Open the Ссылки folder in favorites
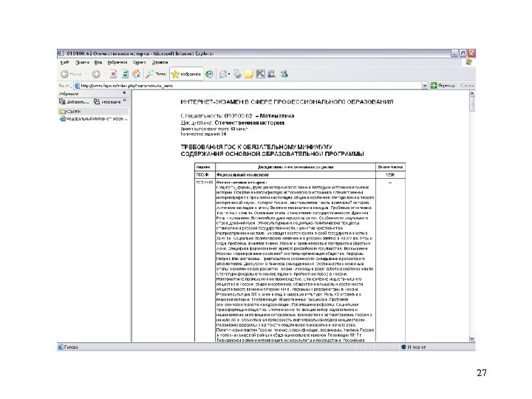532x399 pixels. [x=70, y=111]
